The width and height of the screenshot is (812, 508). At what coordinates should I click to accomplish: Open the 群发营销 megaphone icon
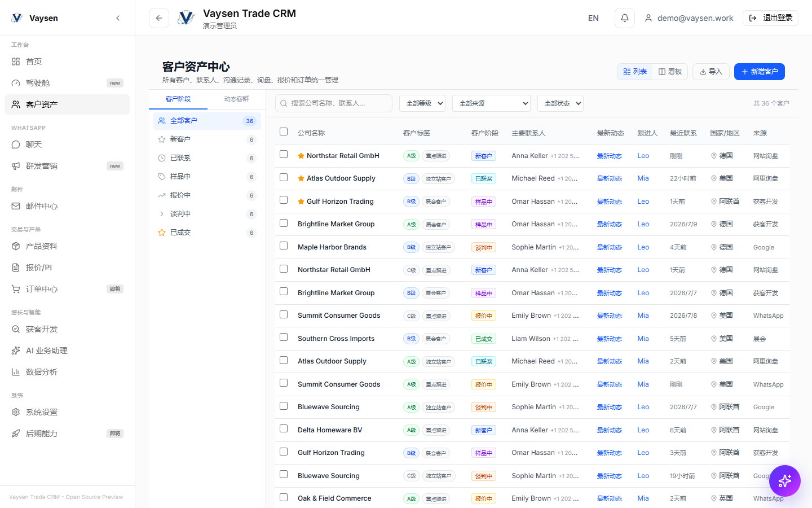16,166
